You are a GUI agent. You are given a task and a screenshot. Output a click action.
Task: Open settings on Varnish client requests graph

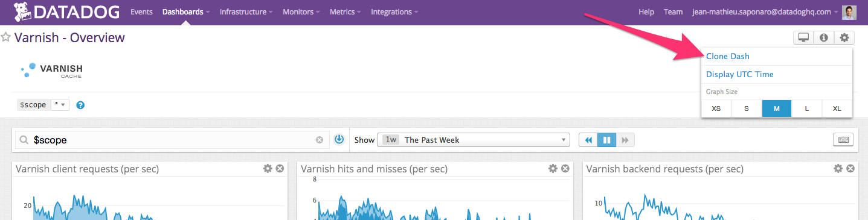click(x=268, y=169)
